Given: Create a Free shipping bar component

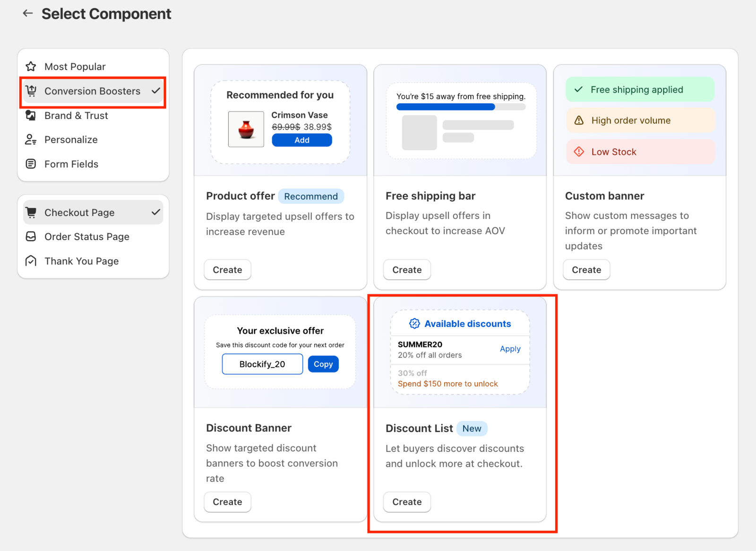Looking at the screenshot, I should click(x=407, y=270).
